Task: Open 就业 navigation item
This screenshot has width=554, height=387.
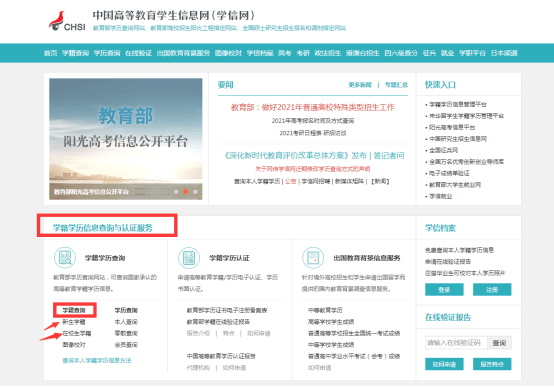Action: 447,53
